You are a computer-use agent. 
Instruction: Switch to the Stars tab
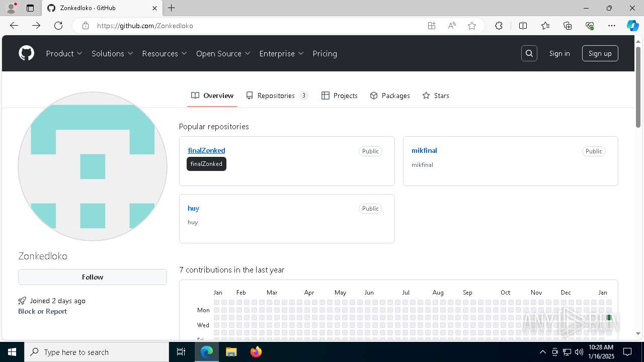[x=436, y=96]
